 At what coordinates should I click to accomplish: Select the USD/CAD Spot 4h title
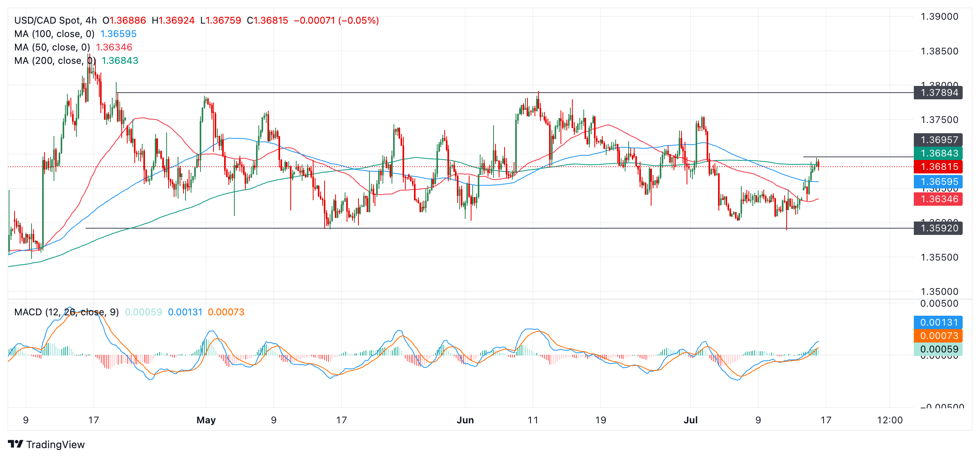point(55,20)
